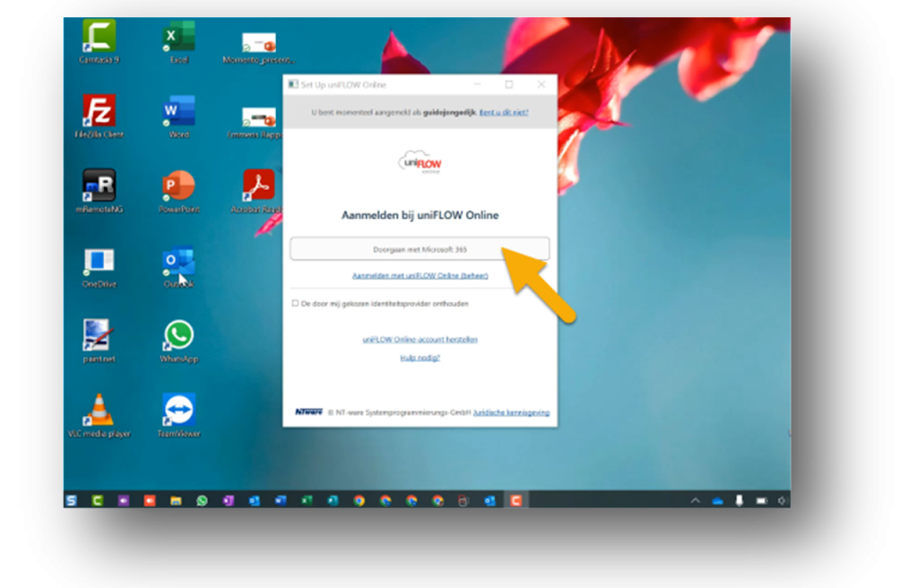918x588 pixels.
Task: Open 'Aanmelden met uniFLOW Online (beheer)' link
Action: [420, 275]
